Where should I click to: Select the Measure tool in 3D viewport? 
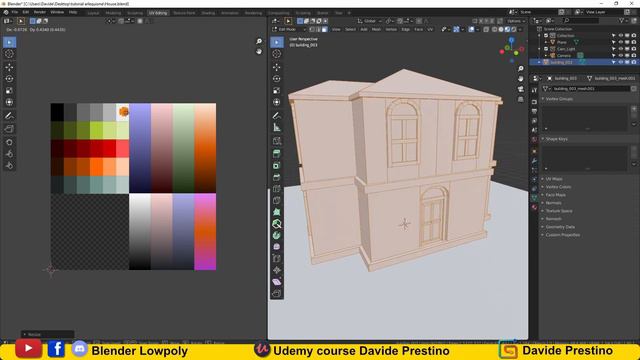click(277, 128)
